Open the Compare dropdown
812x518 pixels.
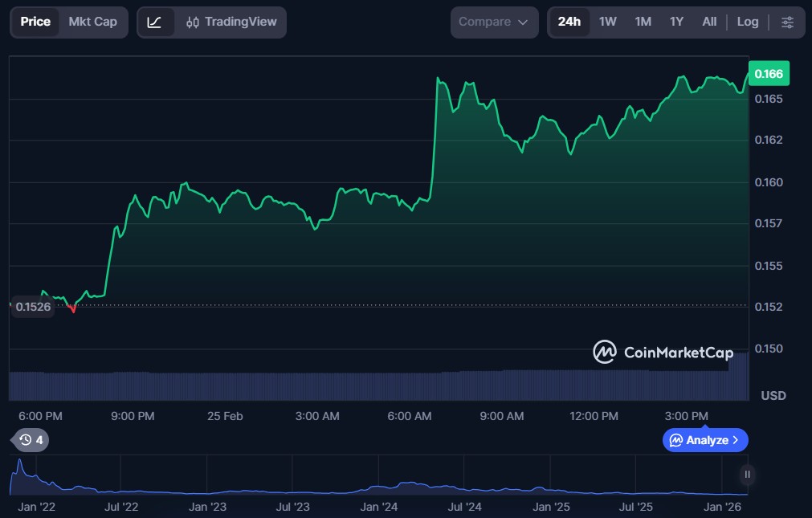(x=493, y=22)
